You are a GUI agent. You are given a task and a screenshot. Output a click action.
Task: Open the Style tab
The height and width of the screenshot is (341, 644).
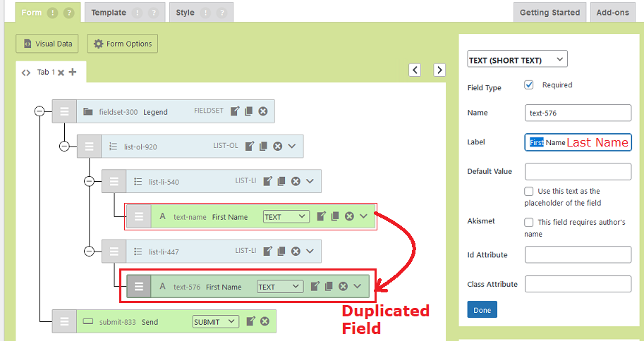click(x=186, y=13)
